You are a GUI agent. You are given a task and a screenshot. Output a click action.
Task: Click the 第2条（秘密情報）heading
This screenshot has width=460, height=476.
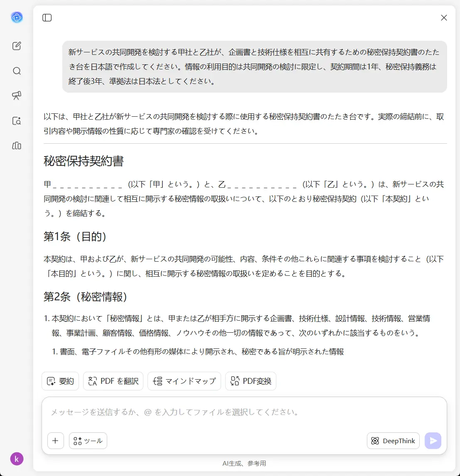85,297
